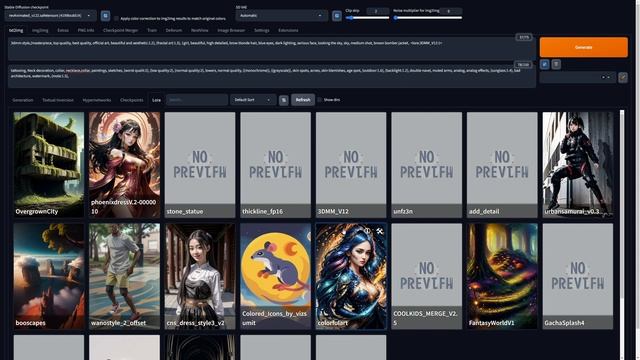Clear the prompt with the trash icon
This screenshot has height=360, width=640.
pyautogui.click(x=556, y=64)
